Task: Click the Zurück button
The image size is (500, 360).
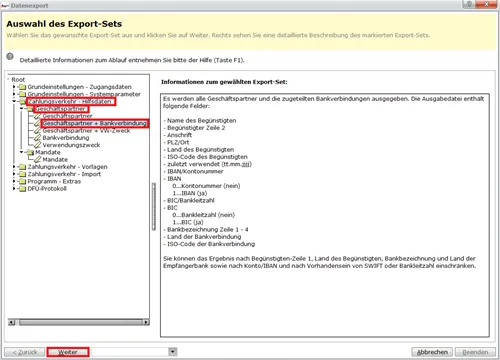Action: (24, 352)
